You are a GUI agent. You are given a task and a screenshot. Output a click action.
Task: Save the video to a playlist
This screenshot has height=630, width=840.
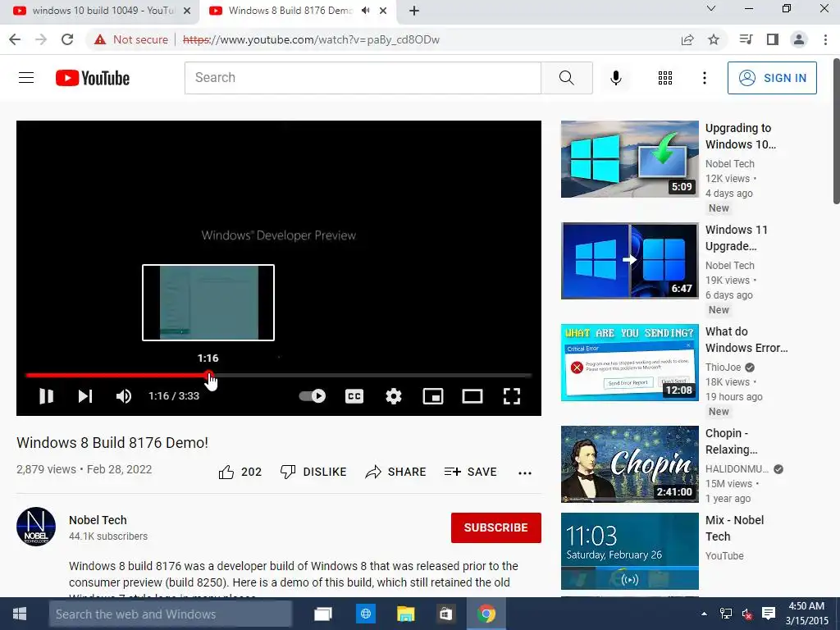[x=470, y=472]
